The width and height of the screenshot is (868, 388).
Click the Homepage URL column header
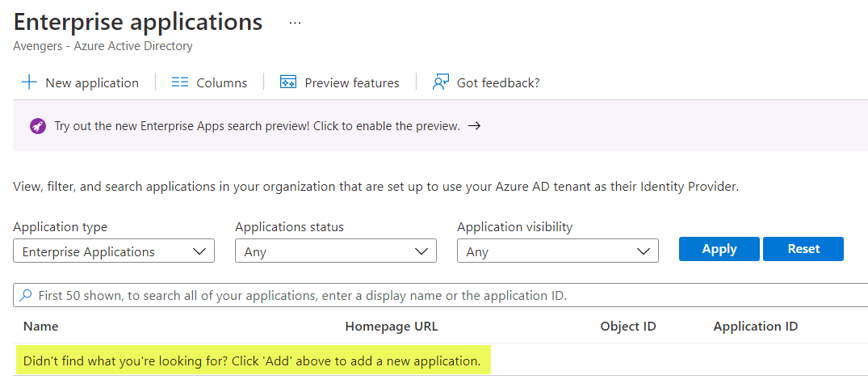[392, 327]
